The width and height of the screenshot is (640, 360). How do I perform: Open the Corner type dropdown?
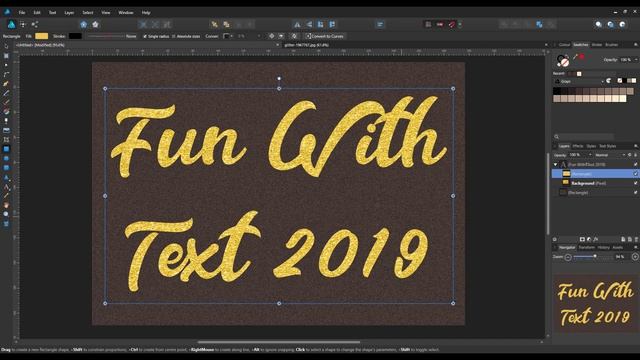pyautogui.click(x=229, y=36)
